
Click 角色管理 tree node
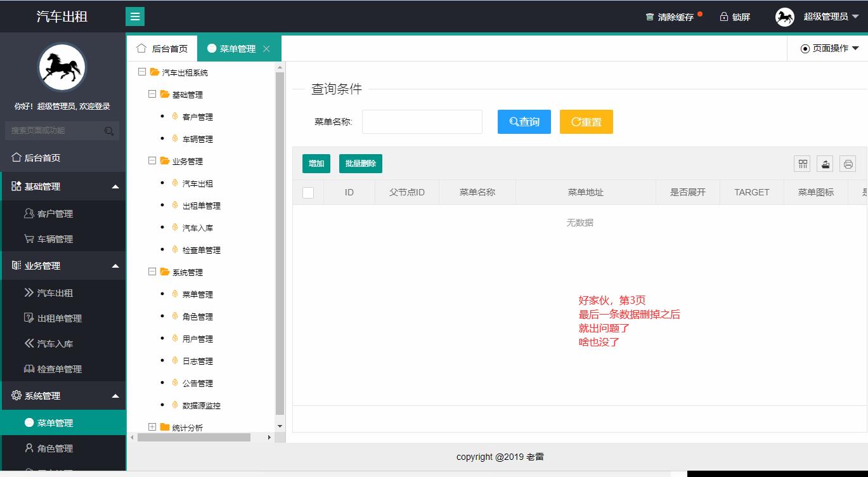197,317
